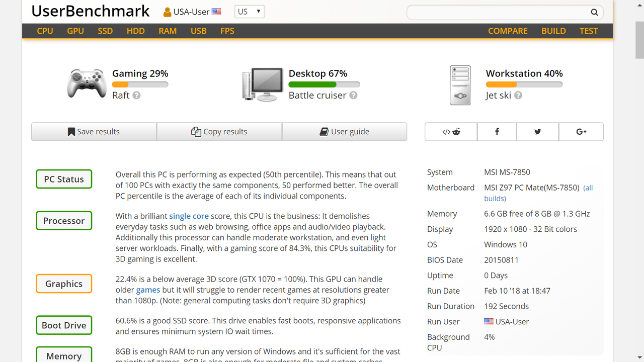Click the Graphics button
Screen dimensions: 644x362
tap(64, 284)
